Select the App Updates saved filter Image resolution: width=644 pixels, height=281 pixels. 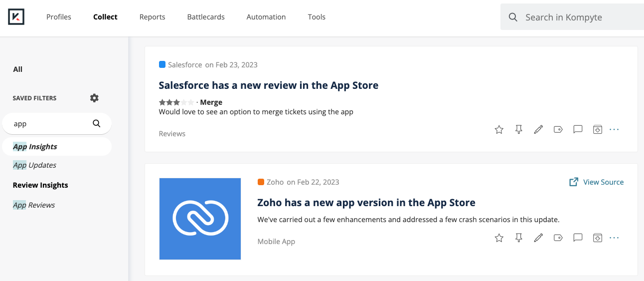(x=34, y=165)
